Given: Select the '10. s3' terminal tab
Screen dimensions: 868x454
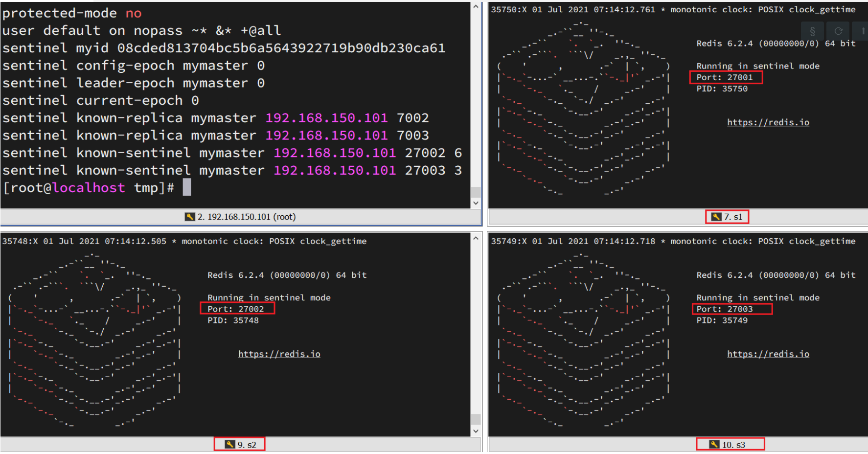Looking at the screenshot, I should [728, 444].
